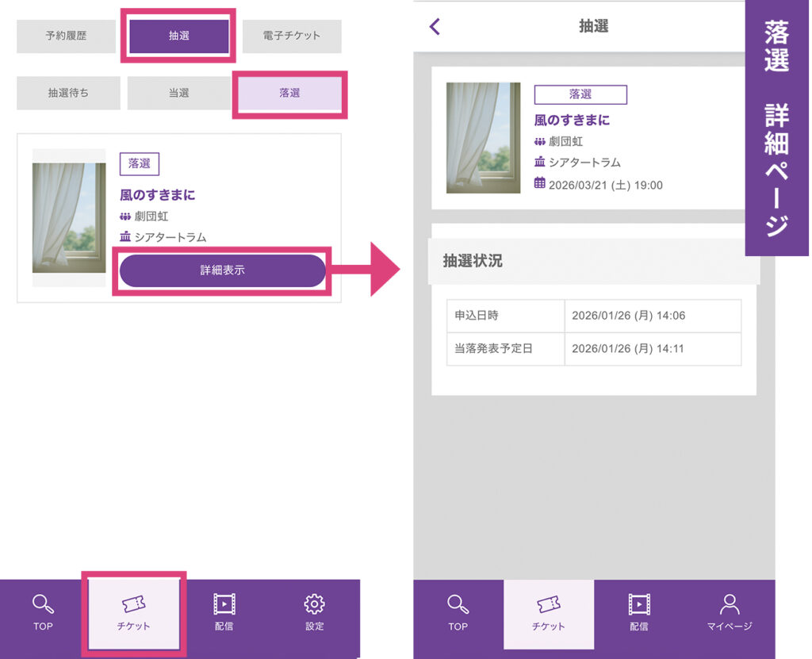Screen dimensions: 812x659
Task: Filter by 当選 status
Action: [178, 93]
